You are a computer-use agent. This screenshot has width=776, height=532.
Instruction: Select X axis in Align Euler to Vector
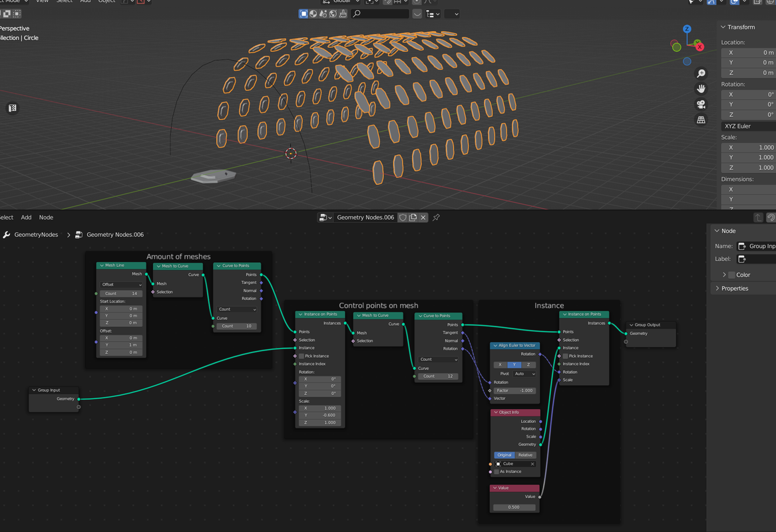click(500, 365)
